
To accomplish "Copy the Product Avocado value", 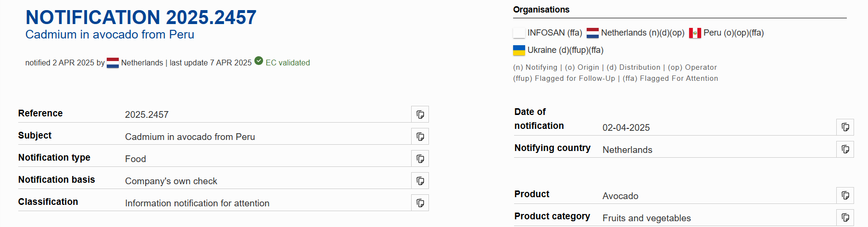I will (845, 196).
